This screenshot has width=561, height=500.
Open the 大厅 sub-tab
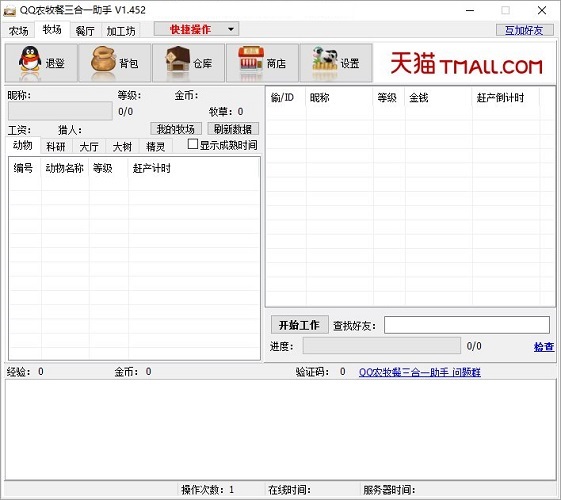[89, 146]
